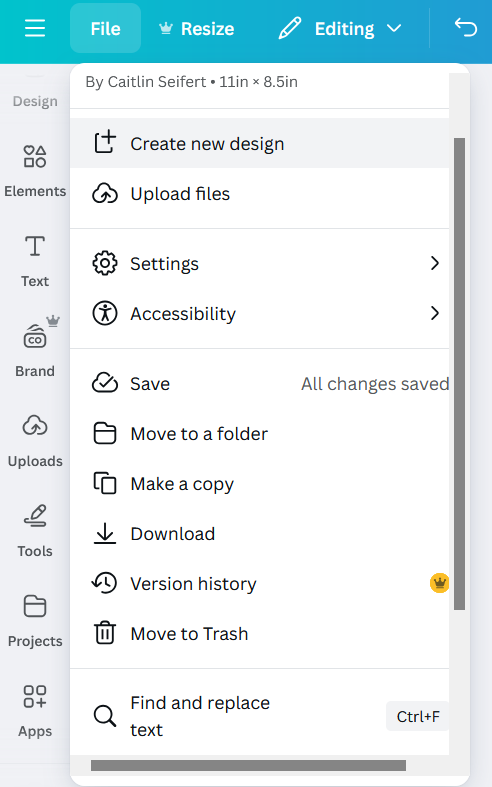Screen dimensions: 492x787
Task: Open the Resize option with crown
Action: coord(196,29)
